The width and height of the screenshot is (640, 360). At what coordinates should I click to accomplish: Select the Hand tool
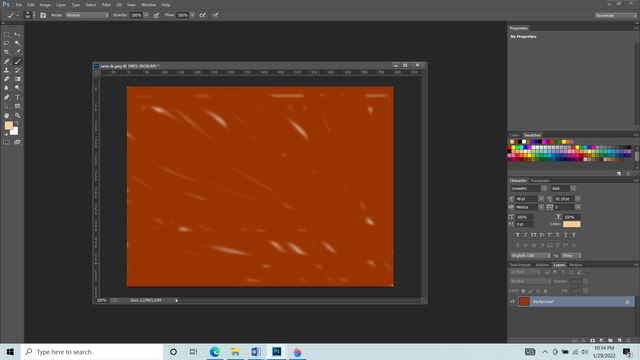click(x=7, y=116)
